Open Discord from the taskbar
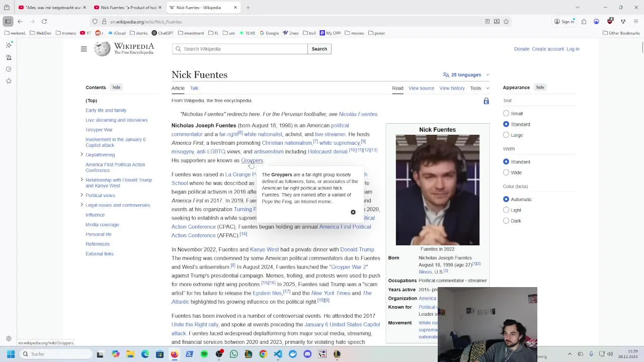 [x=307, y=354]
